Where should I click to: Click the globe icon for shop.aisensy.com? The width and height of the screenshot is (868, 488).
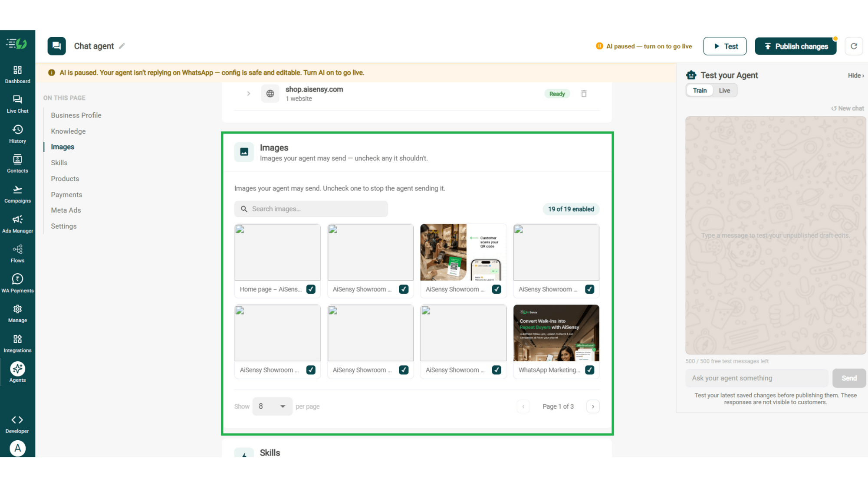270,94
